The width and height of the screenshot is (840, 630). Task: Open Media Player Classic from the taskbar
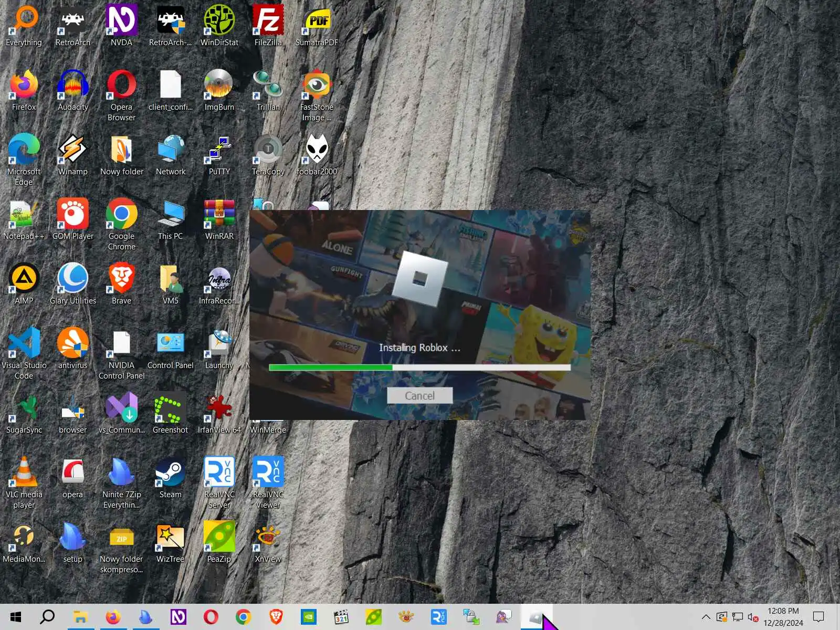pyautogui.click(x=341, y=617)
